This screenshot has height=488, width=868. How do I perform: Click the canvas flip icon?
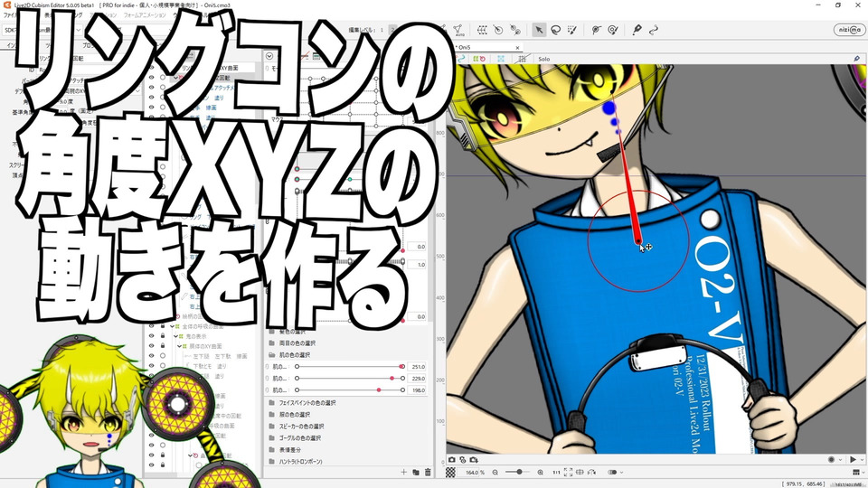tap(580, 473)
